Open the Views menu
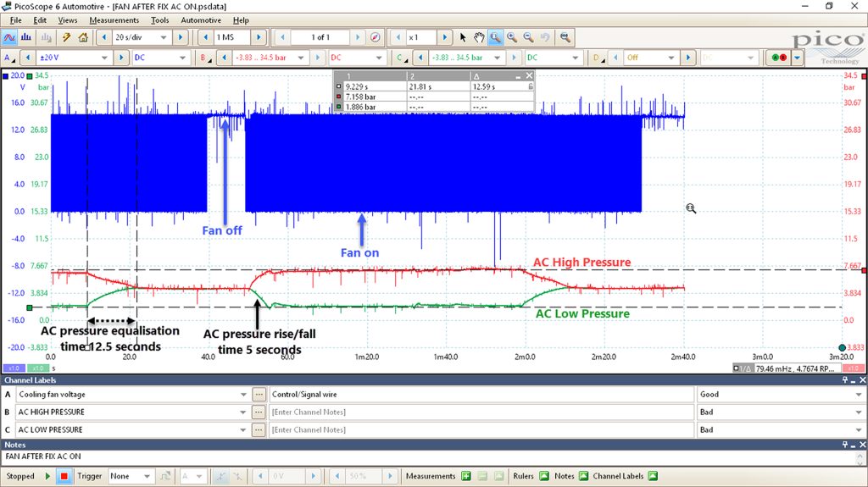This screenshot has width=868, height=487. [68, 20]
